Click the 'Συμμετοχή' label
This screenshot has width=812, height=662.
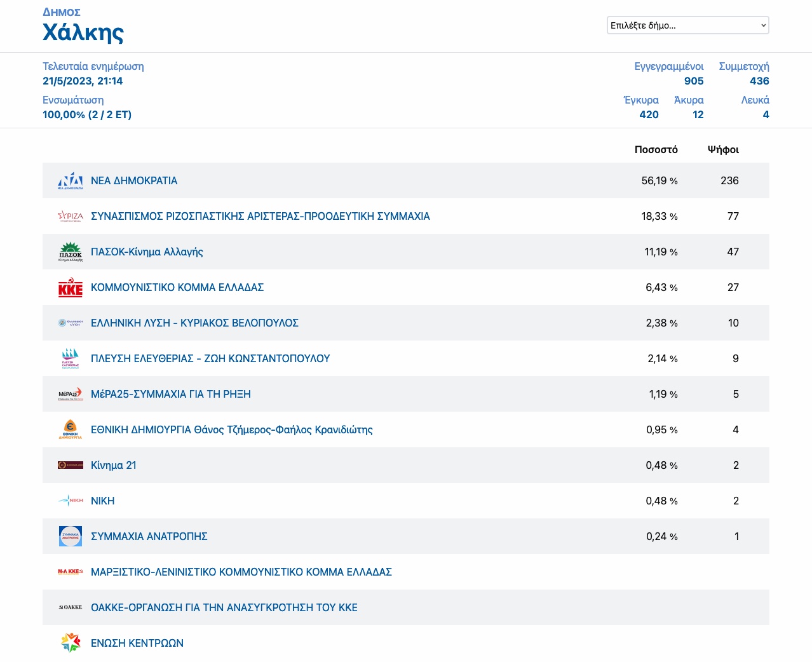744,66
